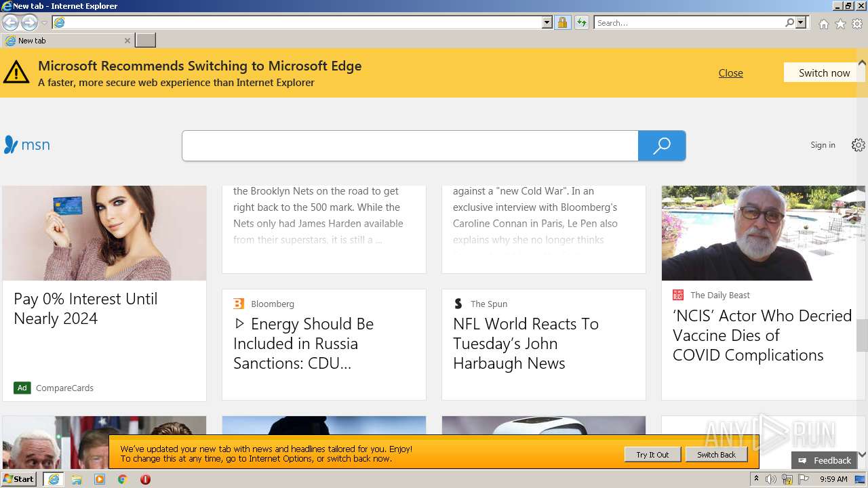
Task: Show hidden tray icons arrow
Action: pyautogui.click(x=756, y=479)
